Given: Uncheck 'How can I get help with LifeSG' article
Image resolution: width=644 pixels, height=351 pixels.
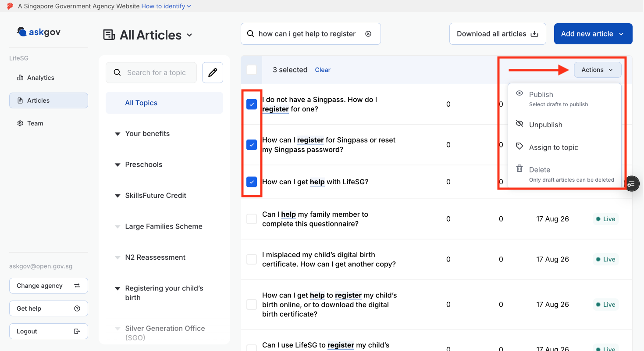Looking at the screenshot, I should point(252,182).
